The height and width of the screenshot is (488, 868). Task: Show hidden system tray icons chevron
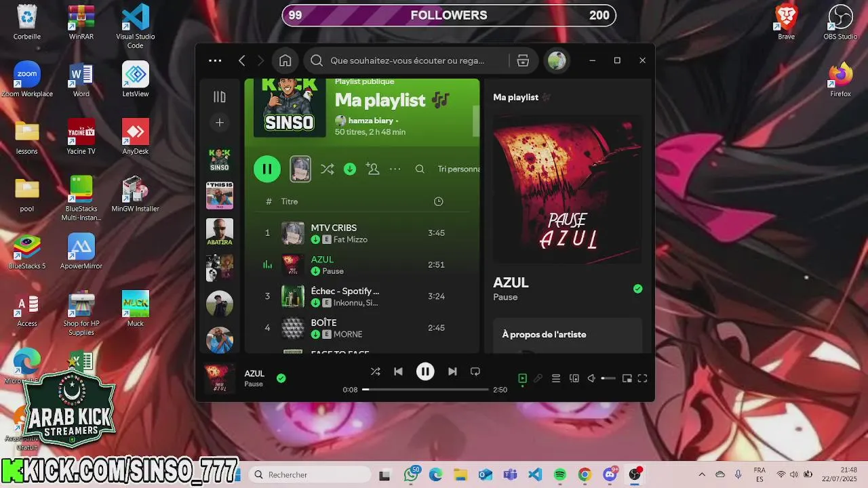point(702,475)
